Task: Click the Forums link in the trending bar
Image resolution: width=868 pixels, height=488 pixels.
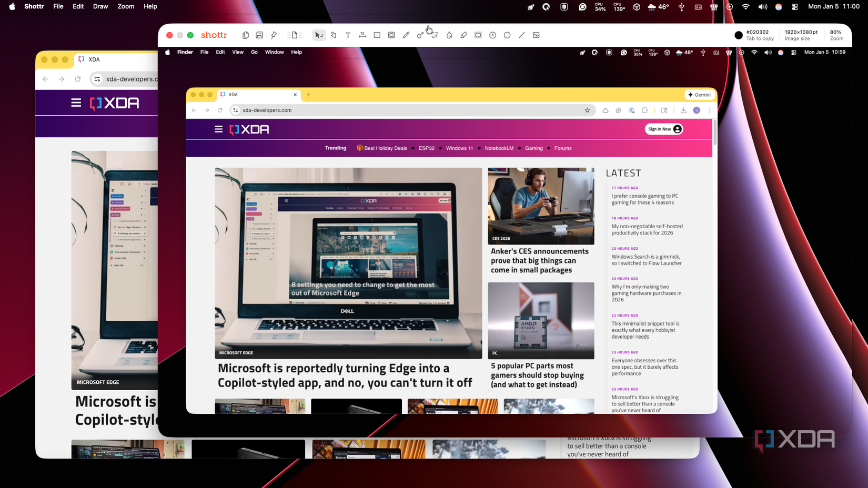Action: (x=562, y=148)
